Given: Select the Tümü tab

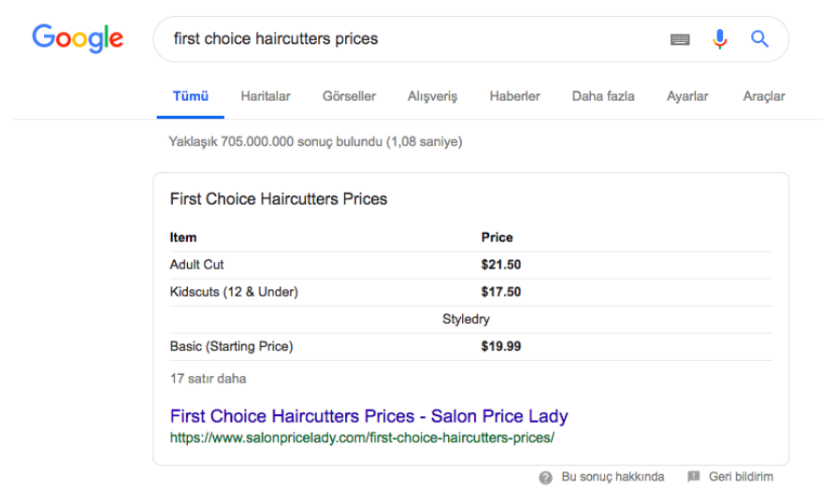Looking at the screenshot, I should coord(191,96).
